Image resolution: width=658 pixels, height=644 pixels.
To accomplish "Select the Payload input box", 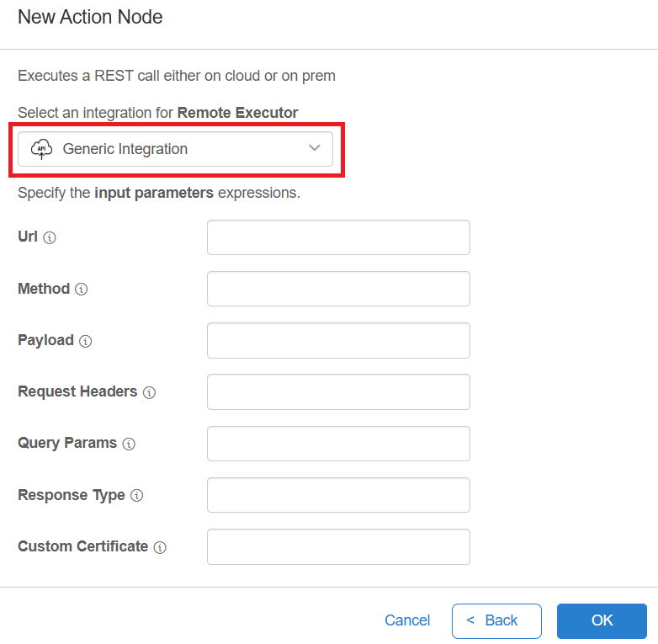I will click(x=338, y=340).
